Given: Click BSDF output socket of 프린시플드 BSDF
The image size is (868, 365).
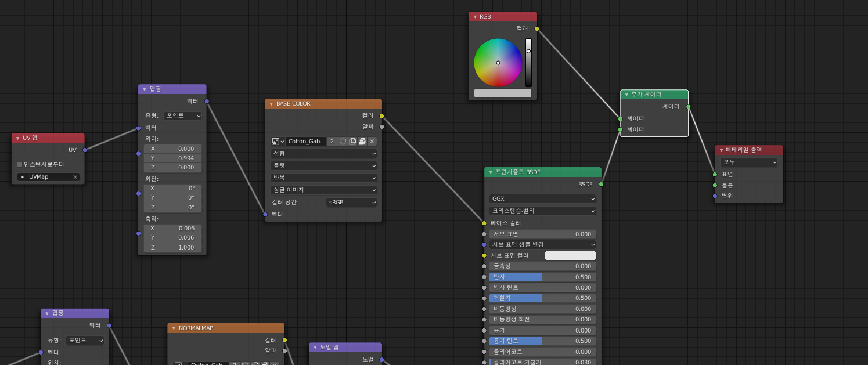Looking at the screenshot, I should pos(601,184).
